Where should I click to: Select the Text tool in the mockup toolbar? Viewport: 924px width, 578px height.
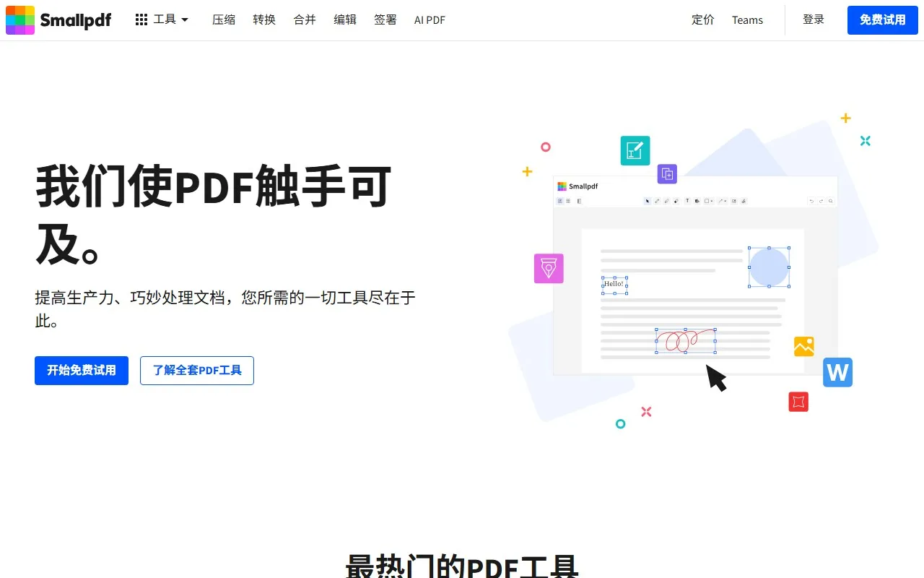coord(687,201)
